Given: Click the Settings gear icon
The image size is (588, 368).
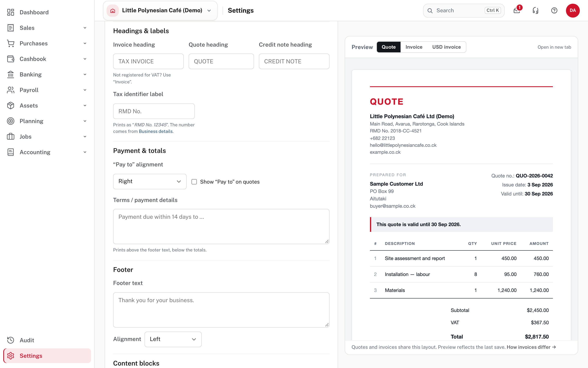Looking at the screenshot, I should pos(10,356).
